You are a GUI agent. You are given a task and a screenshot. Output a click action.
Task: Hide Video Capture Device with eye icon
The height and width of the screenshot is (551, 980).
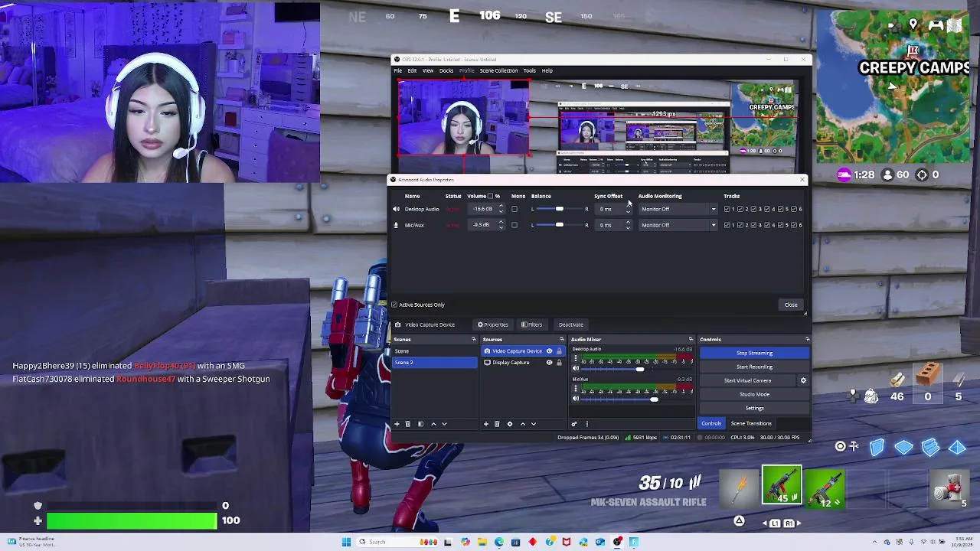(549, 351)
